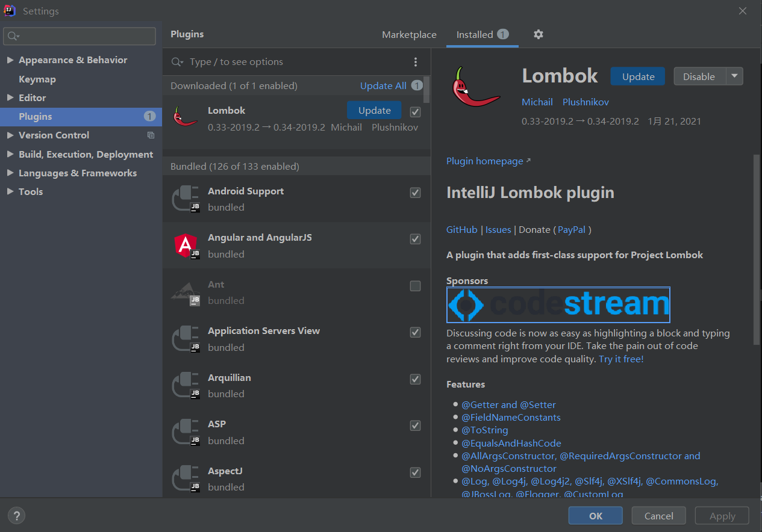
Task: Click the plugin list vertical scrollbar
Action: [x=427, y=89]
